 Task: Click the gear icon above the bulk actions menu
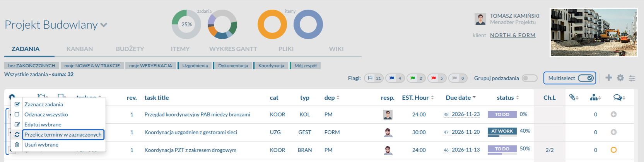(12, 97)
